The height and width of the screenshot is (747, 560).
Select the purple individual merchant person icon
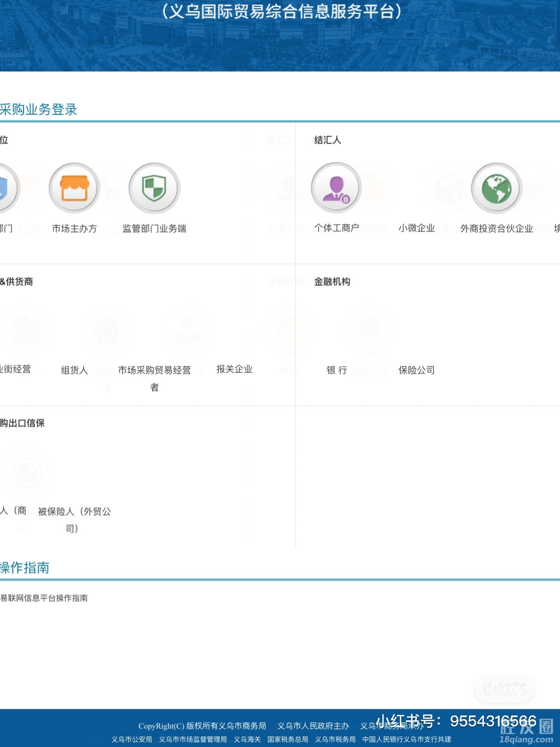point(336,188)
